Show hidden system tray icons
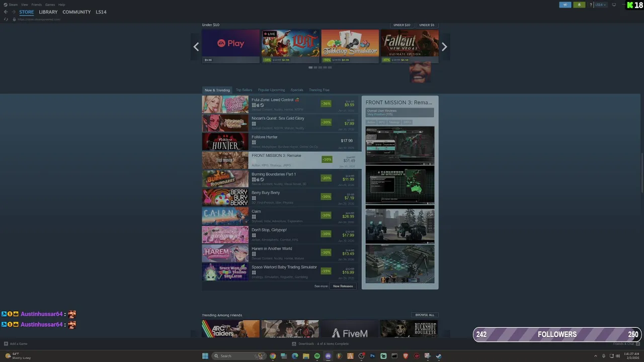The image size is (644, 362). [596, 356]
